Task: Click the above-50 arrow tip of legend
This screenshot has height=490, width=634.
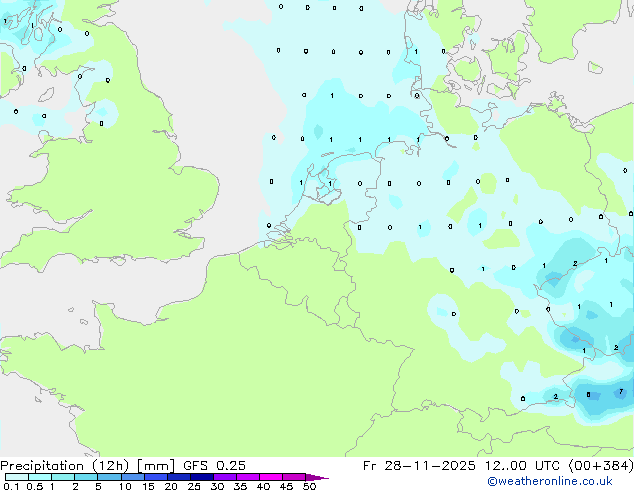Action: pos(317,478)
